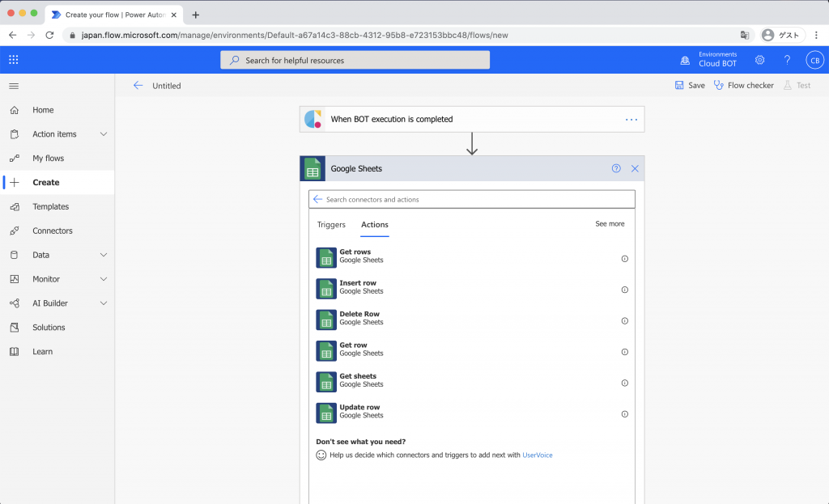The image size is (829, 504).
Task: Click the Search for helpful resources field
Action: point(355,60)
